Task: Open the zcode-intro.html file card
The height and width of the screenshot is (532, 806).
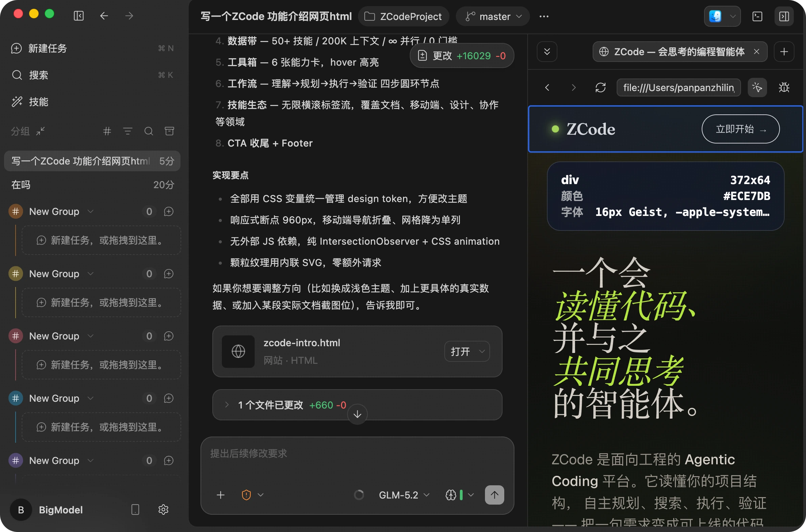Action: pos(357,352)
